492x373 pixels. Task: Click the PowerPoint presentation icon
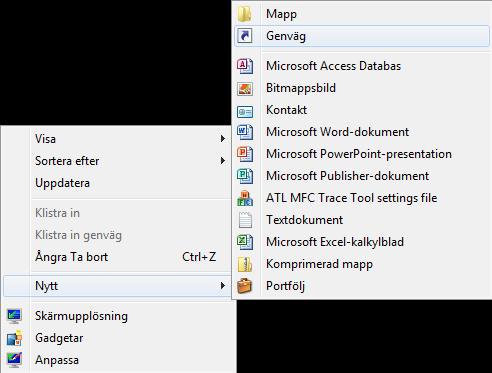pyautogui.click(x=245, y=154)
